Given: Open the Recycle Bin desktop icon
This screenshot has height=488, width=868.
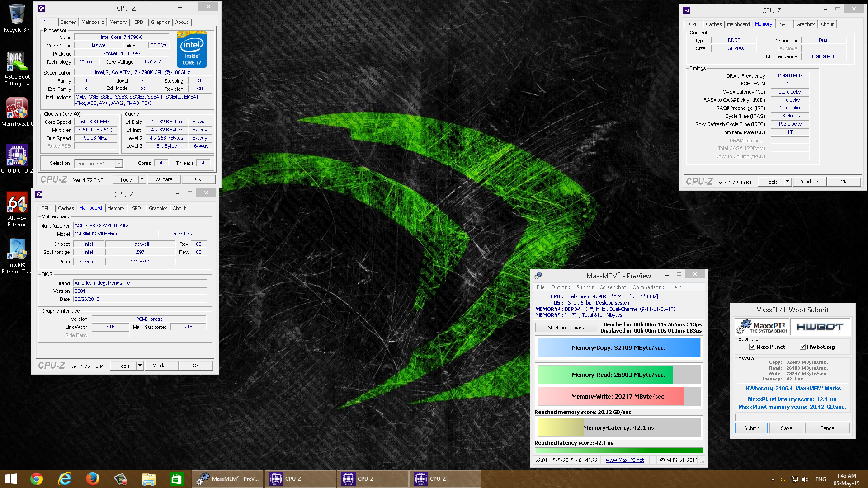Looking at the screenshot, I should pos(17,18).
